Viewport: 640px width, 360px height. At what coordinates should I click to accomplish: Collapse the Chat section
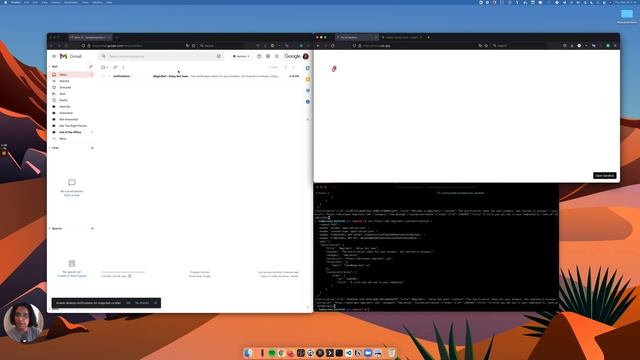(50, 148)
